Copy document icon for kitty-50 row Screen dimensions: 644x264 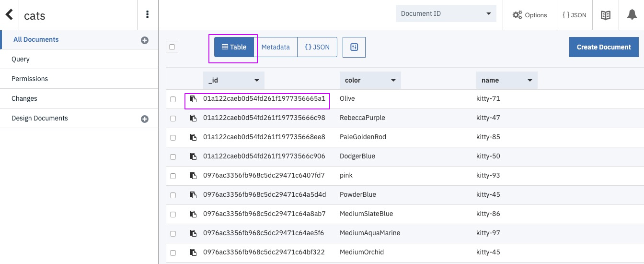(193, 156)
